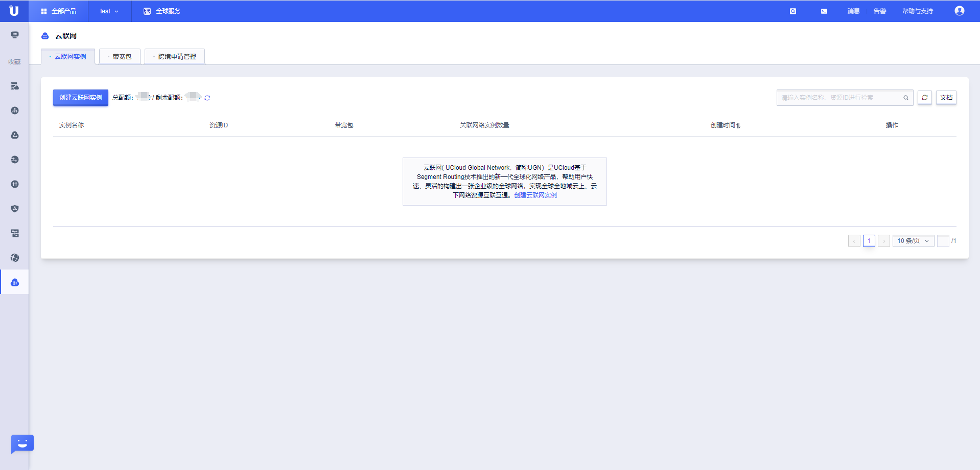Click the top bar global search icon
Screen dimensions: 980x470
[x=792, y=11]
